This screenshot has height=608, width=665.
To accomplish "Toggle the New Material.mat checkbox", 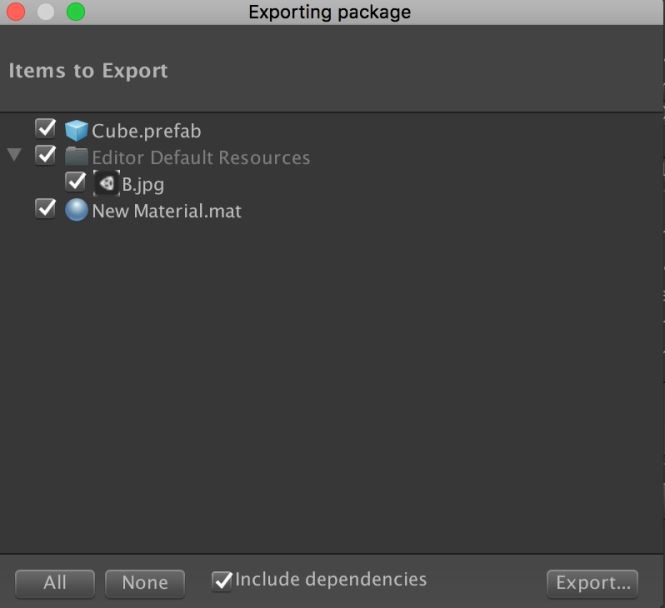I will tap(45, 209).
